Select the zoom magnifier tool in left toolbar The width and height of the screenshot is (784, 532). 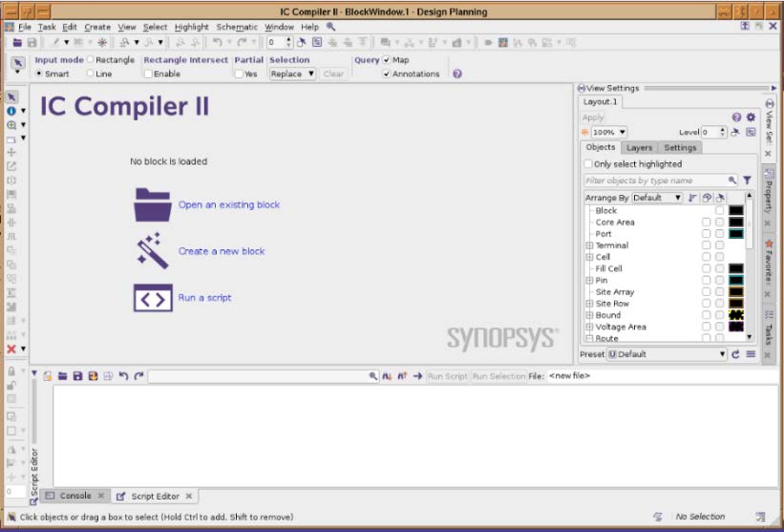(11, 125)
